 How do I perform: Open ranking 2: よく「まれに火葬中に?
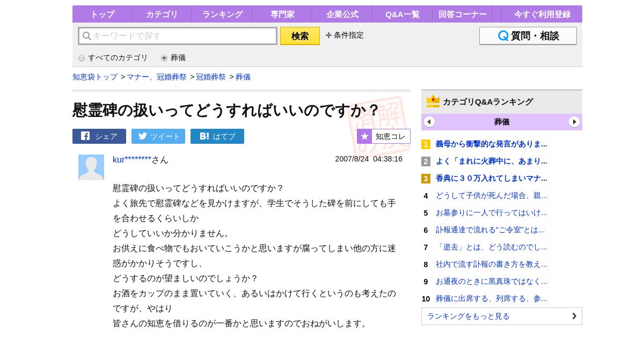click(x=492, y=161)
